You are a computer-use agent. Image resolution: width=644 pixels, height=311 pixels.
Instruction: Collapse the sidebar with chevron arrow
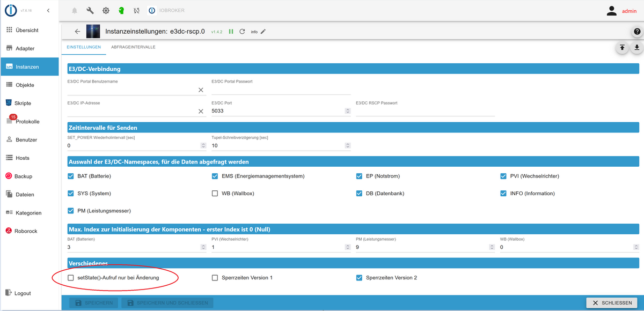(48, 11)
